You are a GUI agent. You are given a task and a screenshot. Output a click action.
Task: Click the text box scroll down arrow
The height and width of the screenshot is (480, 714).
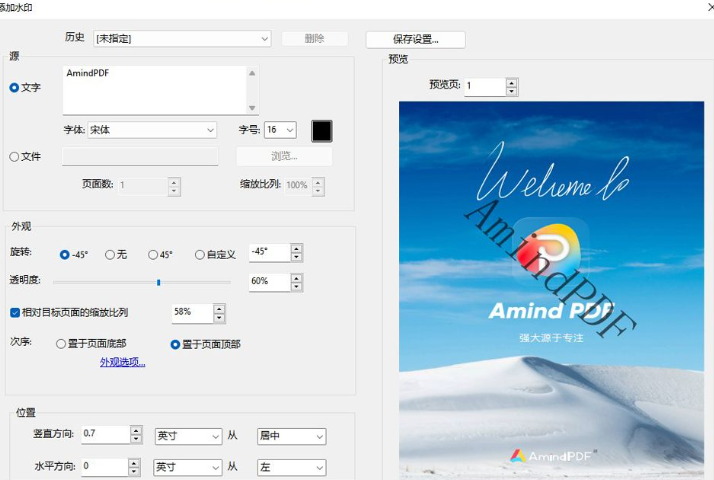point(252,108)
